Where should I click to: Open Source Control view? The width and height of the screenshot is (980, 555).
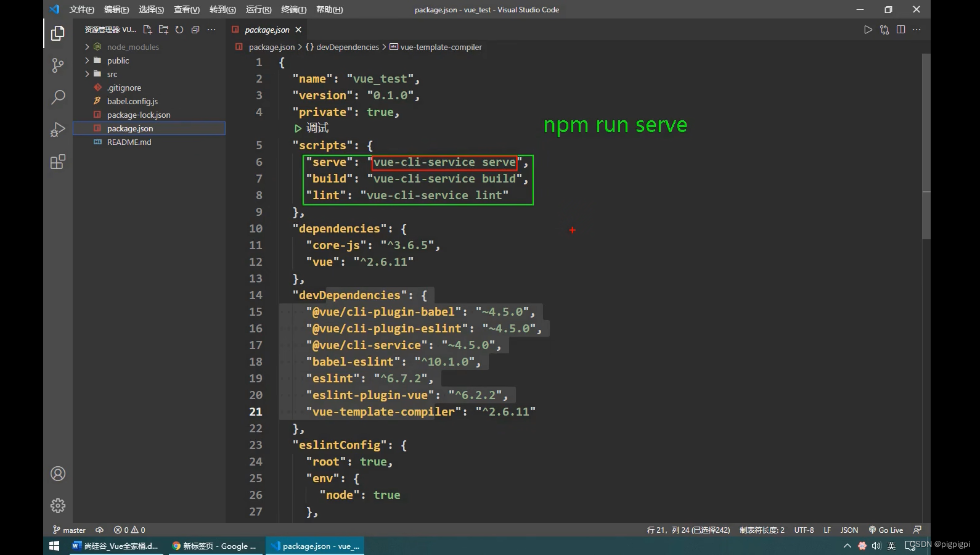point(58,65)
